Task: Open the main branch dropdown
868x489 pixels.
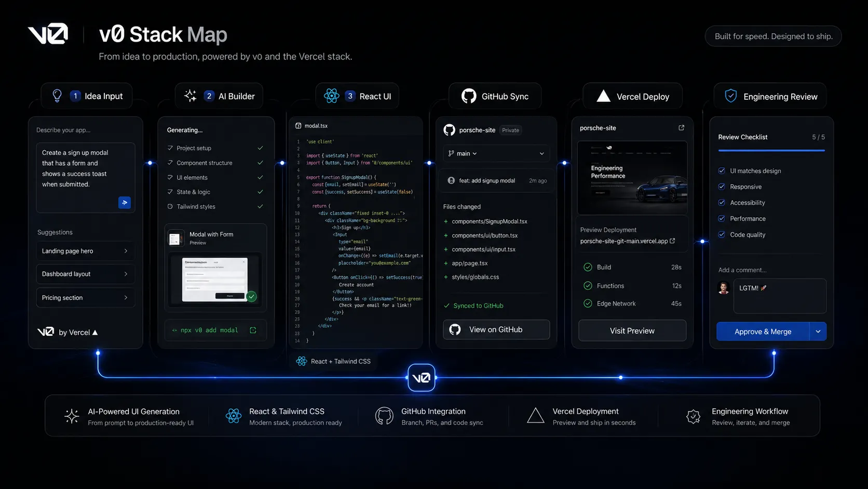Action: 496,153
